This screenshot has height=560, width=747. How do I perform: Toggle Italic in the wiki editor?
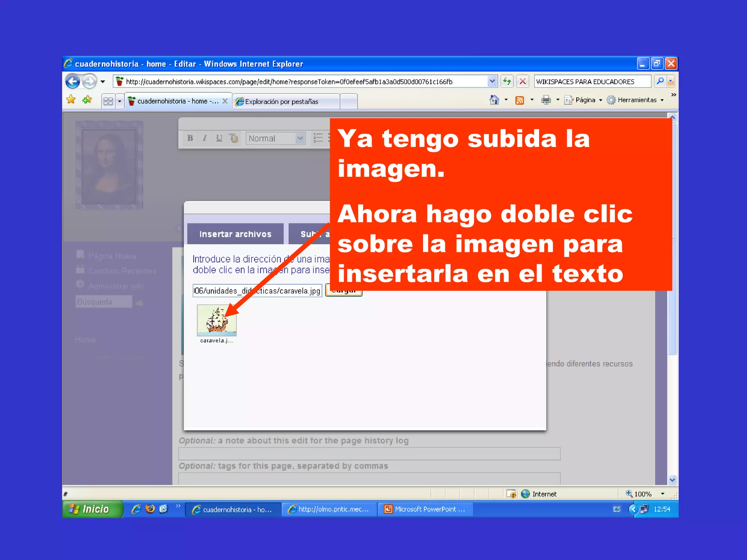205,138
